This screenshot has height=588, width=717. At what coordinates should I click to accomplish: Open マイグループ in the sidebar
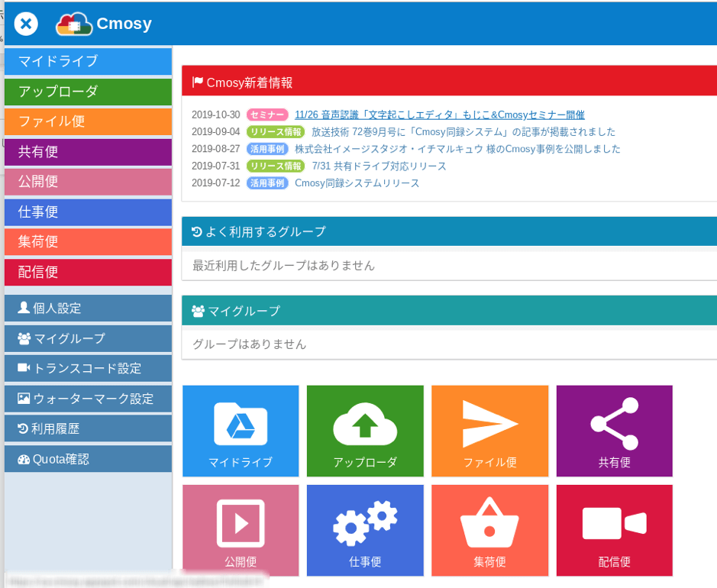click(89, 338)
